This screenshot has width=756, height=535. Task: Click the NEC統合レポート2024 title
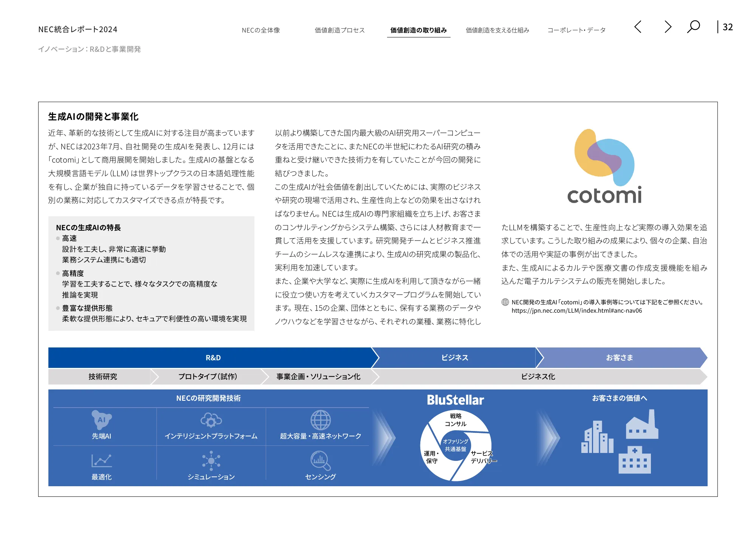coord(78,29)
